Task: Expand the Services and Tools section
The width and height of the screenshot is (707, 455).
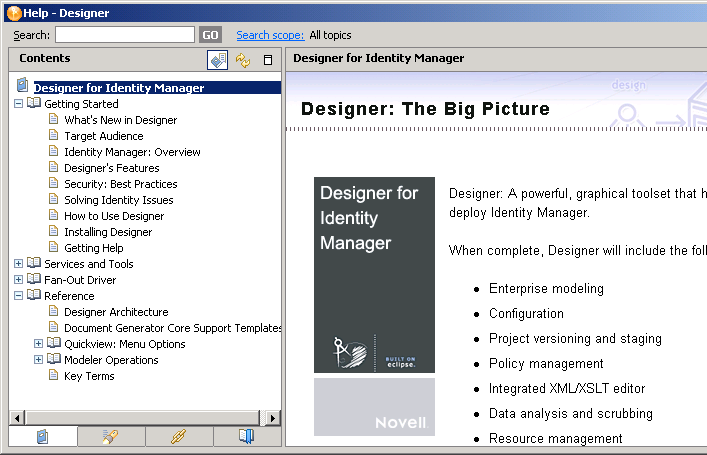Action: (x=18, y=264)
